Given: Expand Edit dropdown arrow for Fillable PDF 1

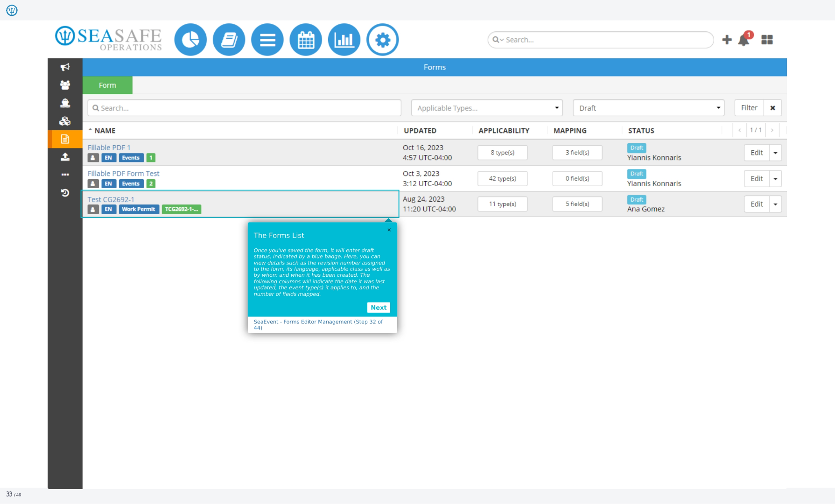Looking at the screenshot, I should 775,153.
